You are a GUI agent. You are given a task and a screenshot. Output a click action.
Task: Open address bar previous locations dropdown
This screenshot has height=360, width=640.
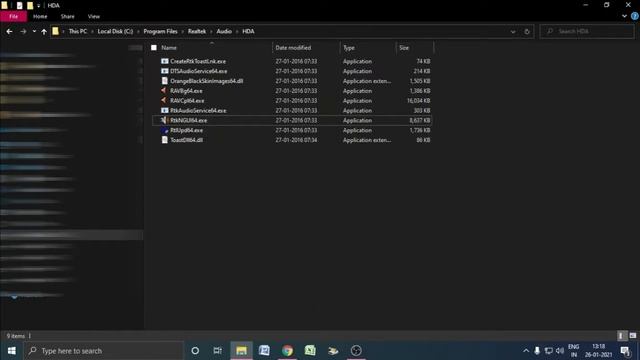[x=513, y=31]
